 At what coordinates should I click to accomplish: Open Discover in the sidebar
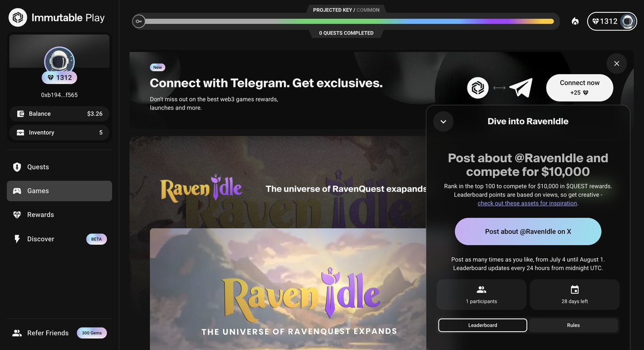tap(60, 239)
